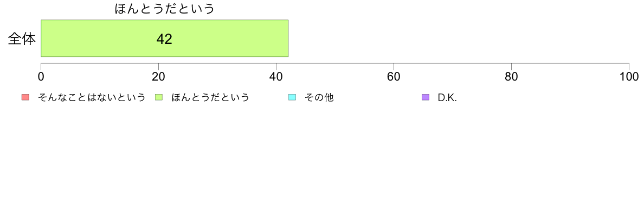Click the D.K. legend label
This screenshot has height=199, width=644.
[x=447, y=97]
